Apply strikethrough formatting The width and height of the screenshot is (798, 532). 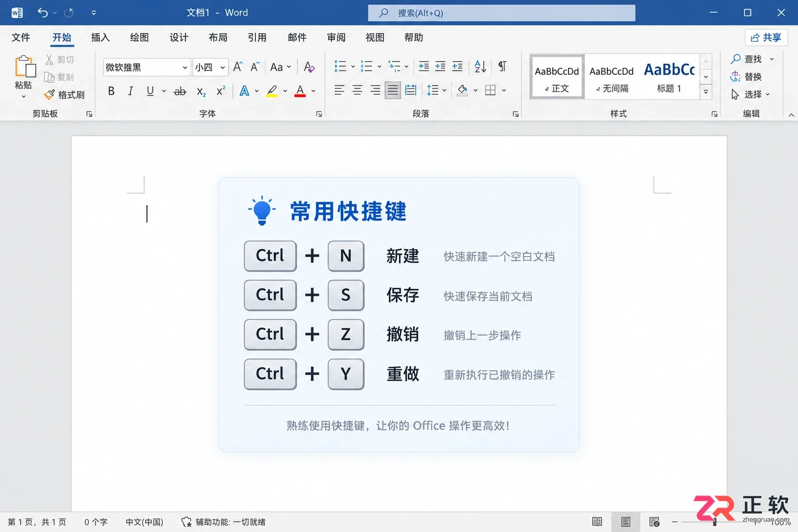180,91
